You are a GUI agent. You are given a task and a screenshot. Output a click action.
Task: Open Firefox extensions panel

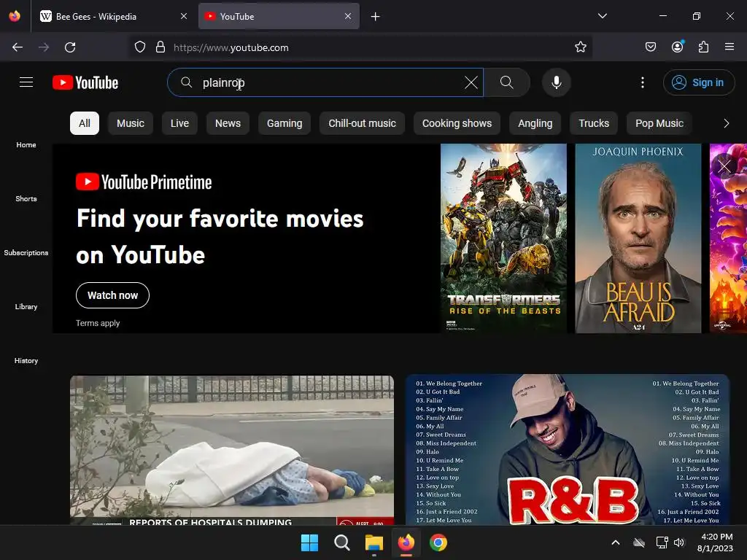703,47
